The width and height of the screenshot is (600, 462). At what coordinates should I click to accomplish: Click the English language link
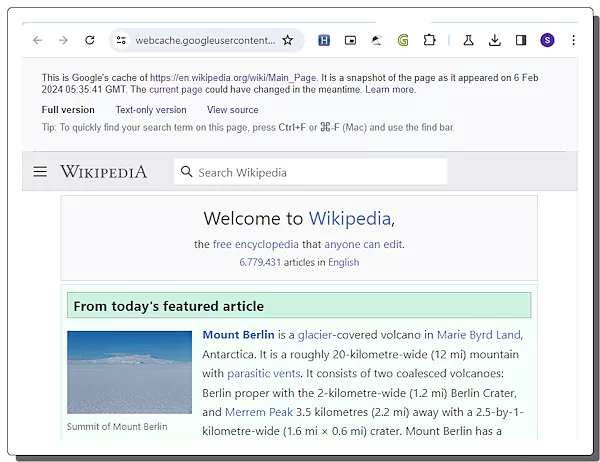tap(344, 262)
